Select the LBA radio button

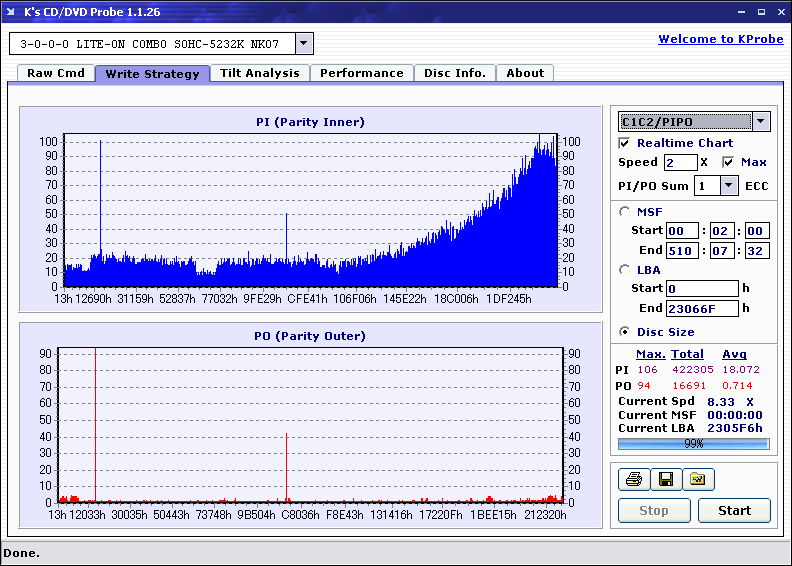(x=624, y=270)
